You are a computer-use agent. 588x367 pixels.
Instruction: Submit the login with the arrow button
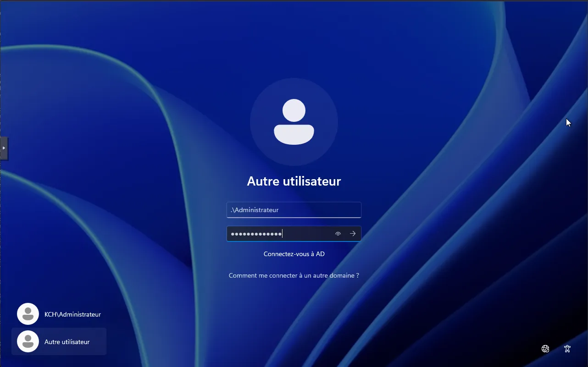coord(353,234)
